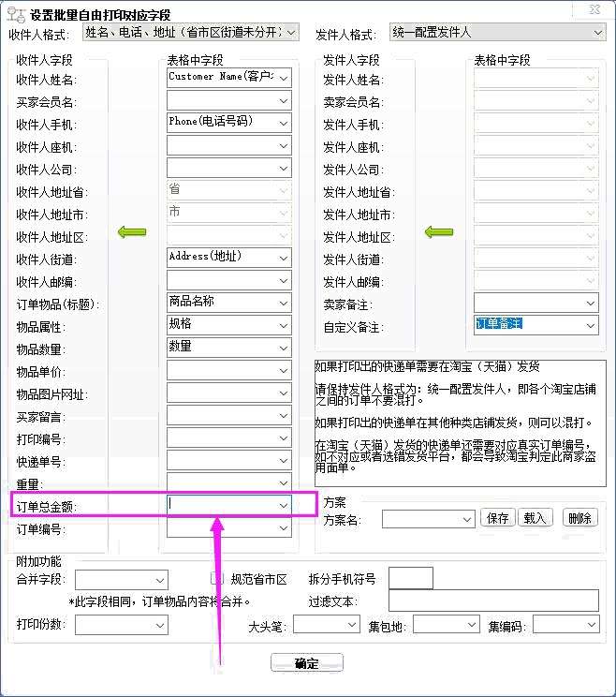The height and width of the screenshot is (697, 616).
Task: Click the 保存 scheme button
Action: 498,518
